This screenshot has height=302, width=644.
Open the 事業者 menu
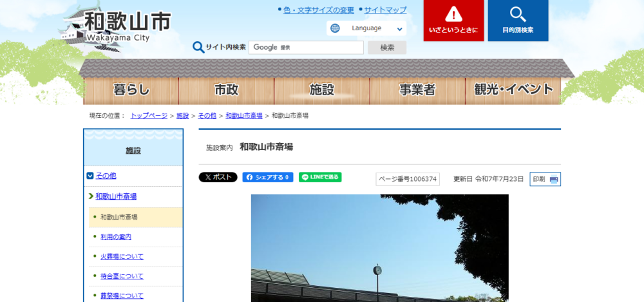[417, 90]
